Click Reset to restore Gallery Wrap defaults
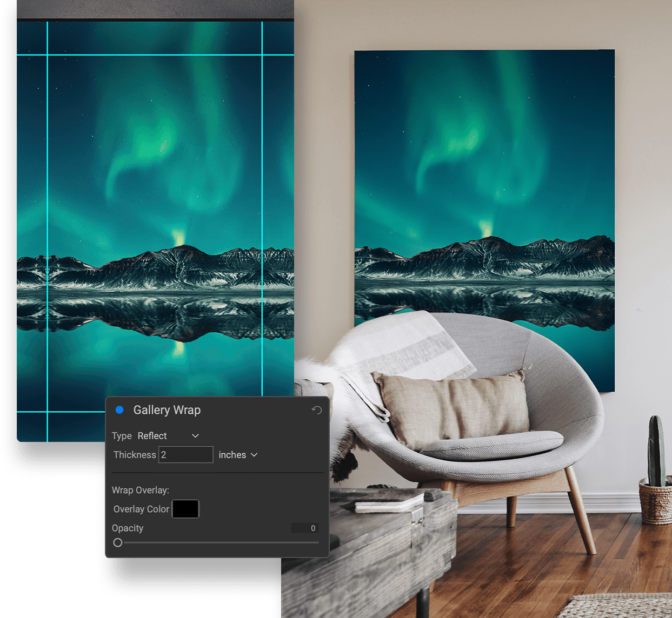The width and height of the screenshot is (672, 618). point(317,411)
